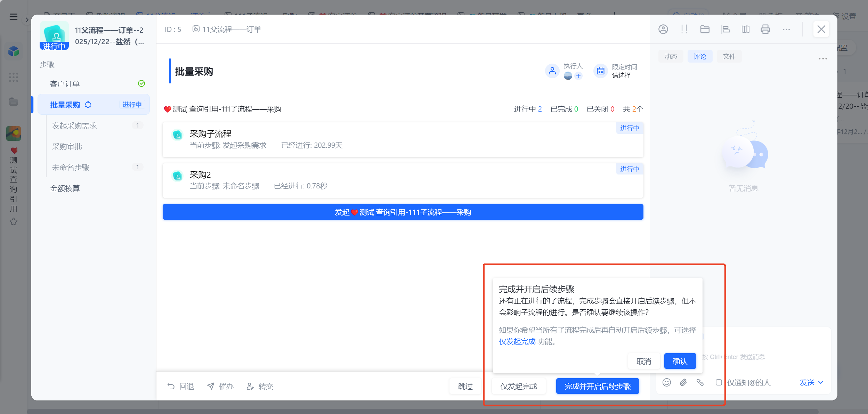The image size is (868, 414).
Task: Open the more options ellipsis in toolbar
Action: tap(786, 29)
